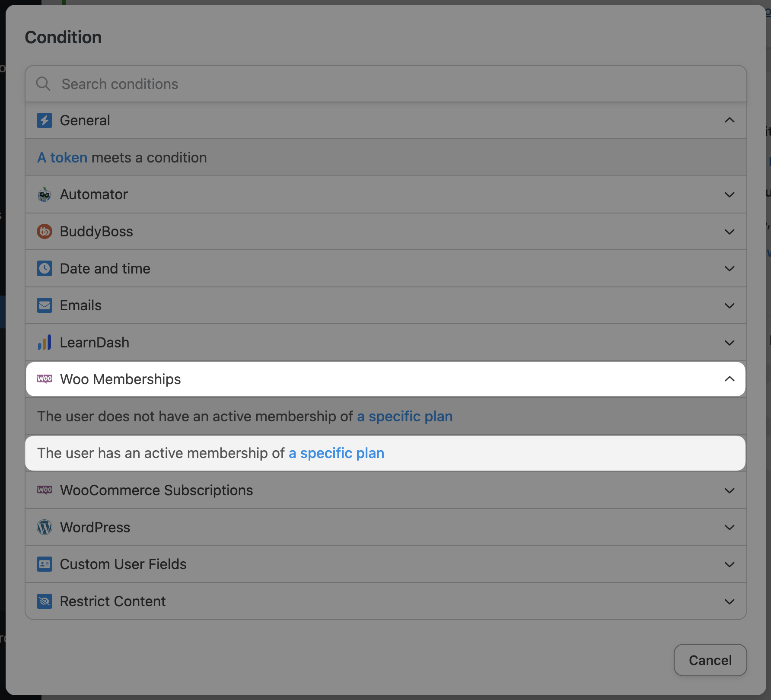Expand the Automator conditions chevron

(x=730, y=194)
